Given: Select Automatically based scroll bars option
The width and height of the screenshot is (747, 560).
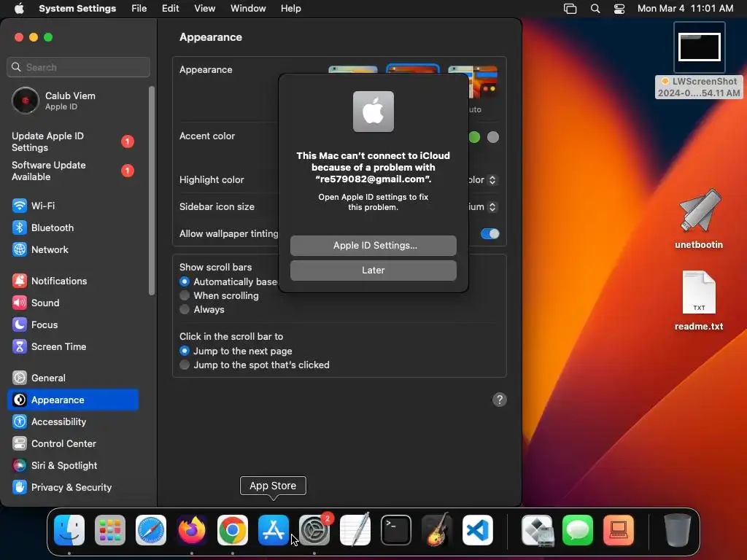Looking at the screenshot, I should pos(185,281).
